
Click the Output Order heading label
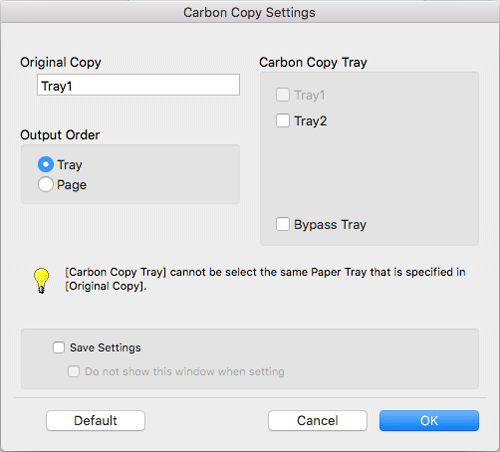pos(60,135)
